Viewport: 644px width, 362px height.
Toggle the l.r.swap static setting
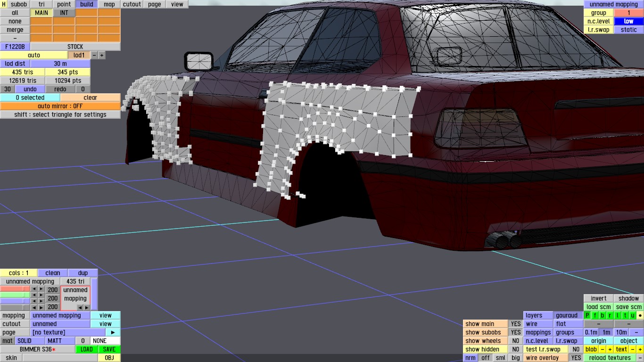pyautogui.click(x=629, y=30)
